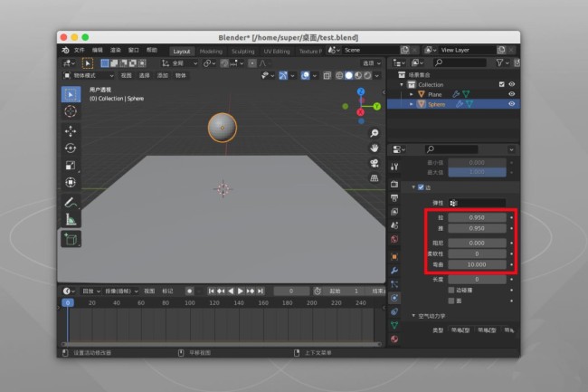Open the 全局 transform orientation dropdown
The height and width of the screenshot is (392, 588).
click(x=179, y=63)
